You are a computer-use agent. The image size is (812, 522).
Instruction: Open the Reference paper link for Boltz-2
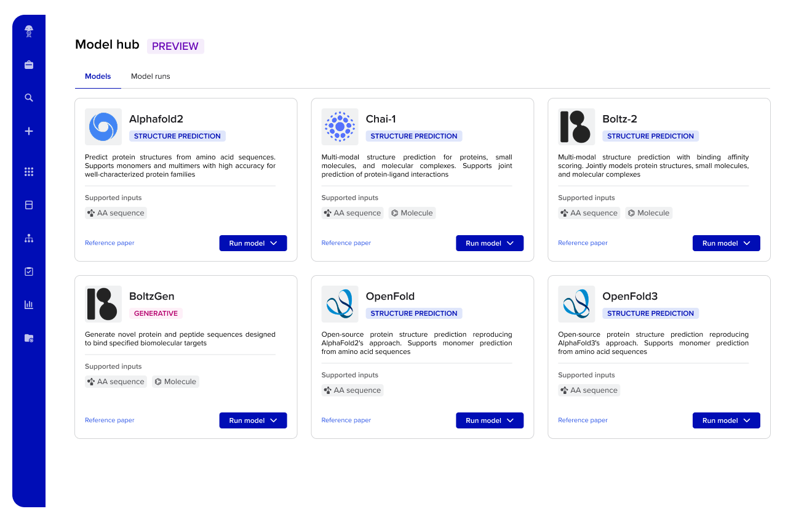click(583, 243)
